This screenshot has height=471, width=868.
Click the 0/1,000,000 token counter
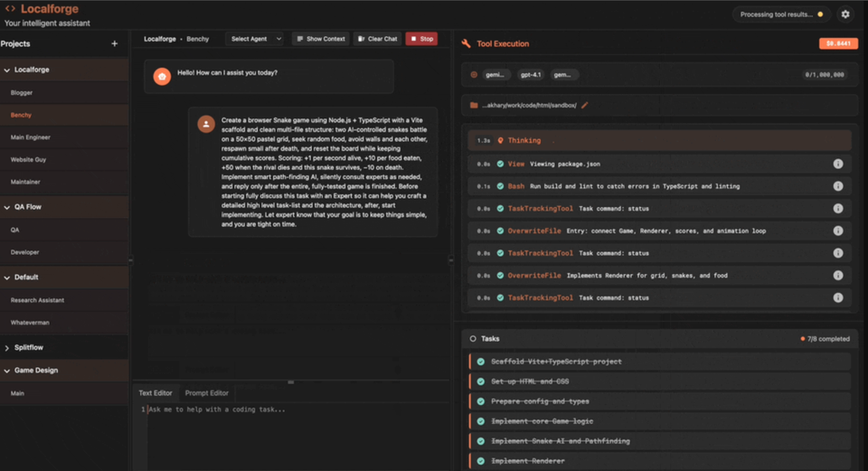[x=825, y=75]
